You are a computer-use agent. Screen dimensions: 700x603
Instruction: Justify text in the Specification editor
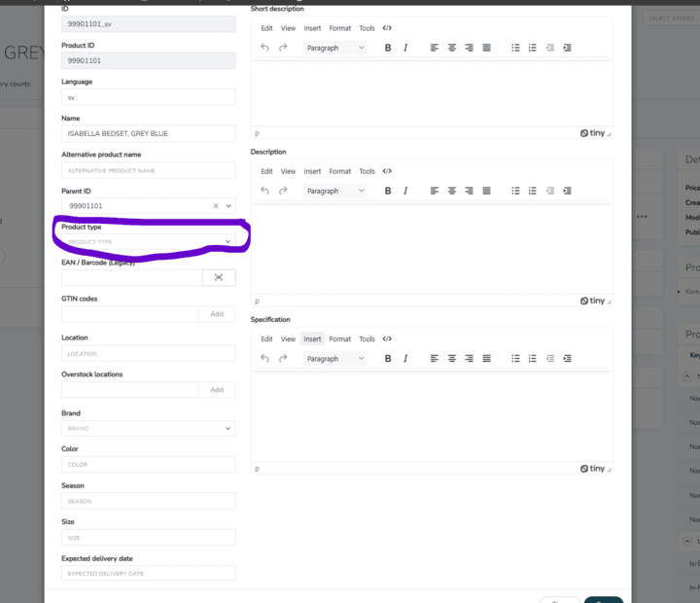pyautogui.click(x=486, y=358)
